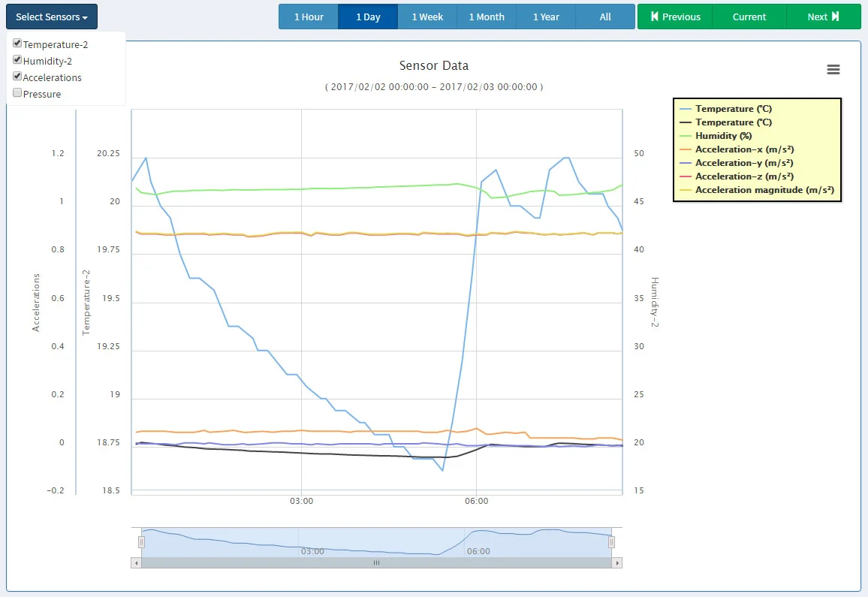Click the left navigator range handle
This screenshot has width=868, height=597.
pos(141,542)
